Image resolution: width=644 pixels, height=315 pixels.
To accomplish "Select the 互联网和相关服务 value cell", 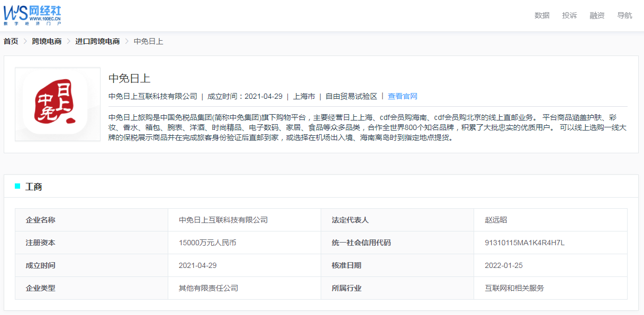I will coord(550,288).
